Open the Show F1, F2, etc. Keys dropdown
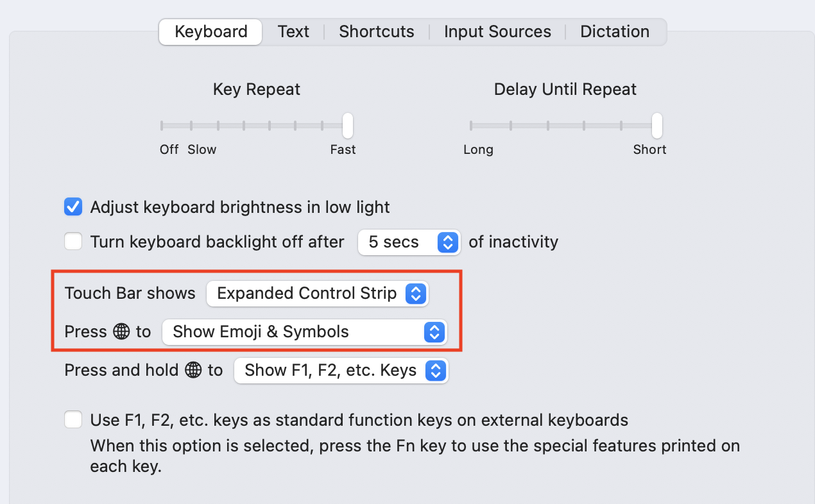 pos(341,371)
